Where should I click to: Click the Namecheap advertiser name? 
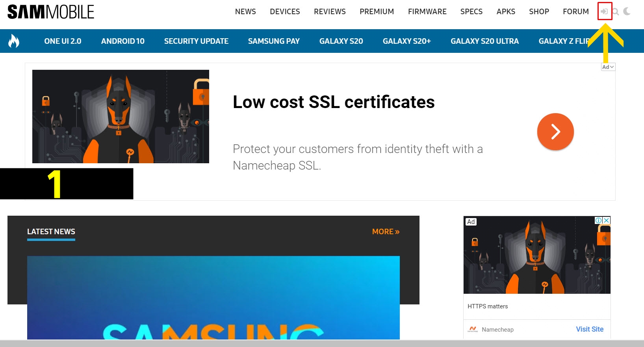(497, 330)
